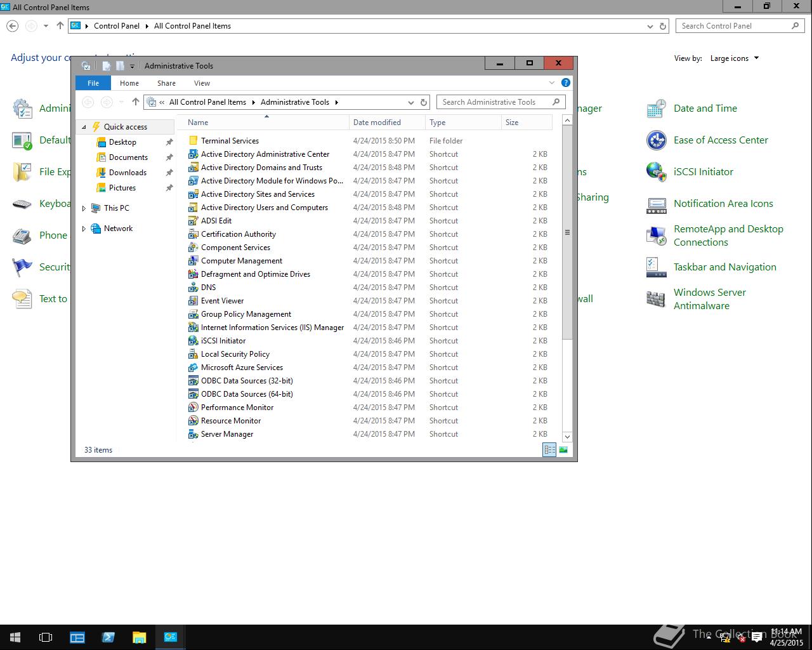Open Task View on the taskbar
The width and height of the screenshot is (812, 650).
click(x=46, y=637)
